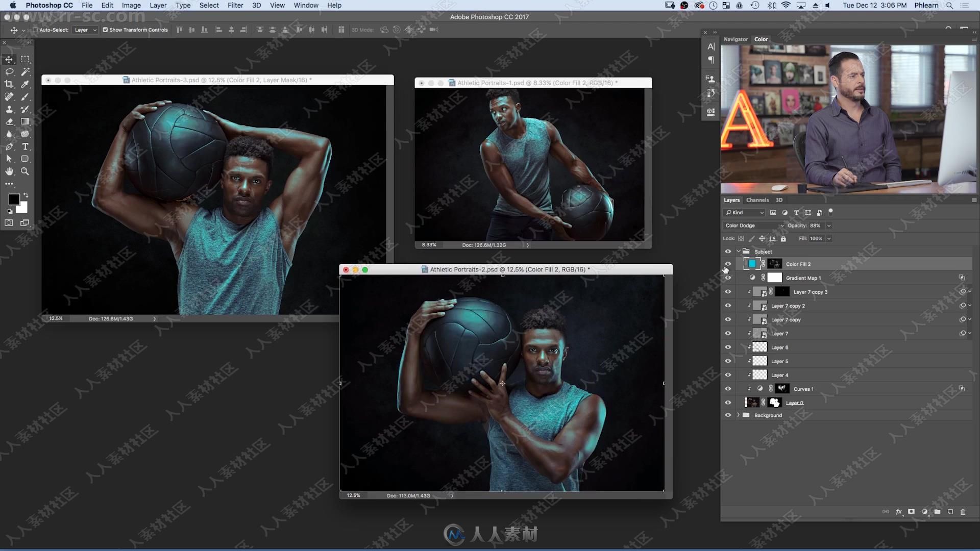The height and width of the screenshot is (551, 980).
Task: Click the Color Fill 2 color swatch
Action: (x=752, y=264)
